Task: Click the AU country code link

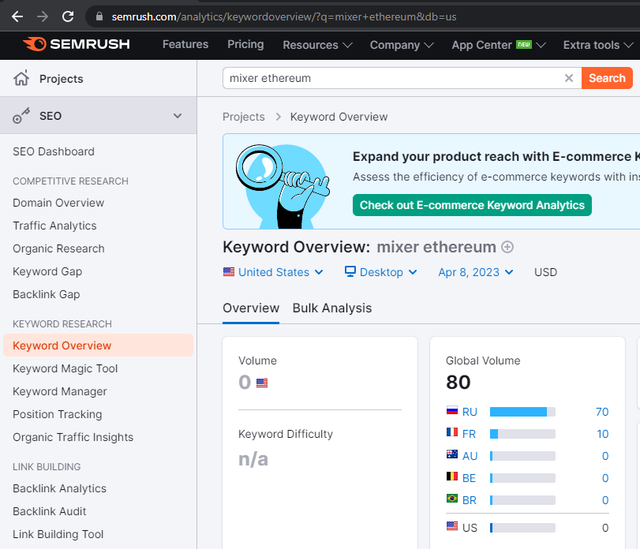Action: click(x=470, y=456)
